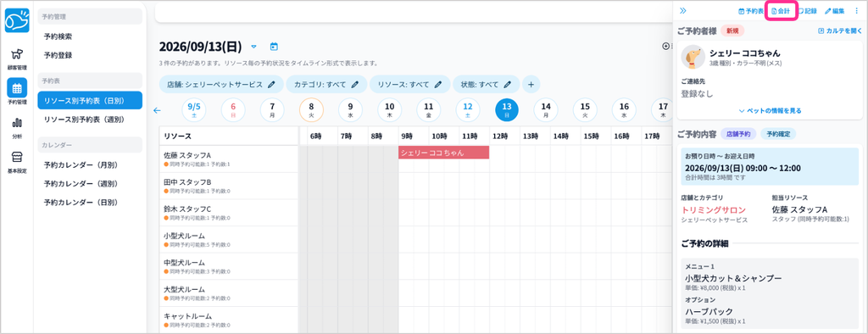Edit the カテゴリ: すべて filter chip
This screenshot has height=334, width=868.
coord(326,85)
